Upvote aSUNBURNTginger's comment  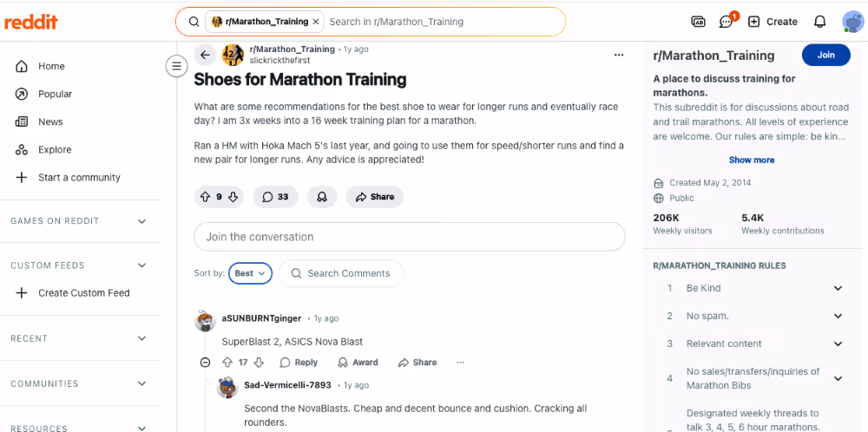coord(227,363)
